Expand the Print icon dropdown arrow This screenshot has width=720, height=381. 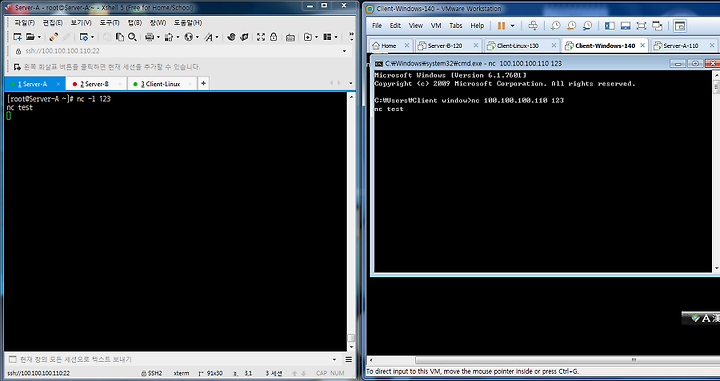click(158, 38)
